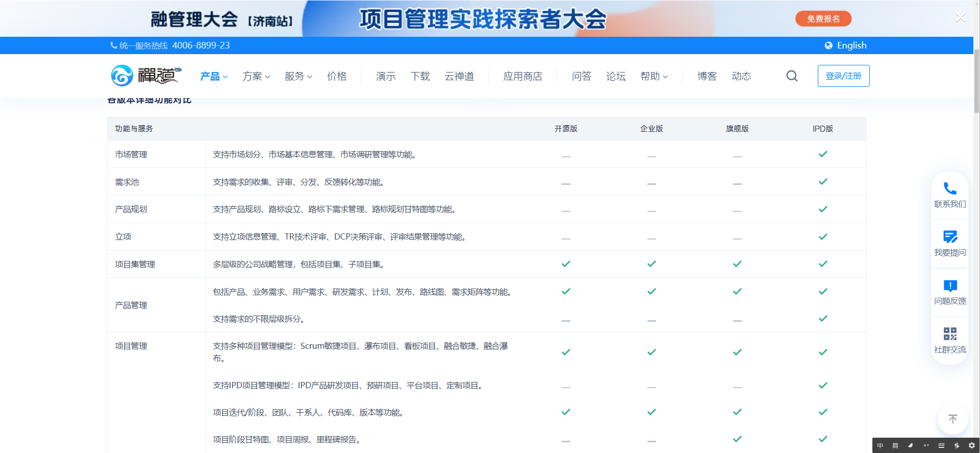
Task: Expand the 服务 dropdown menu
Action: point(298,76)
